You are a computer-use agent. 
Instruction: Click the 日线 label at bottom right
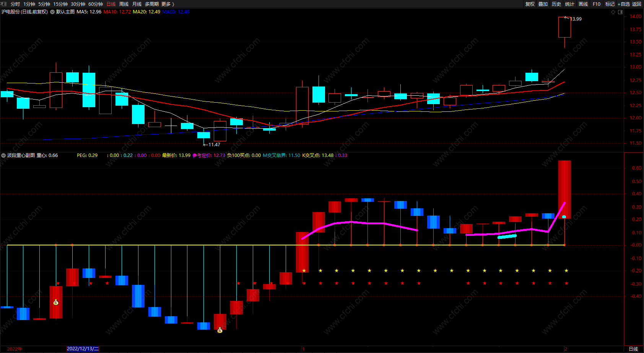coord(633,349)
